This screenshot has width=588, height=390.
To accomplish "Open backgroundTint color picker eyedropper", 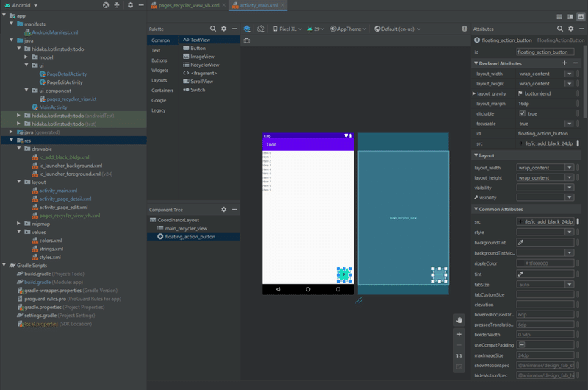I will (520, 243).
